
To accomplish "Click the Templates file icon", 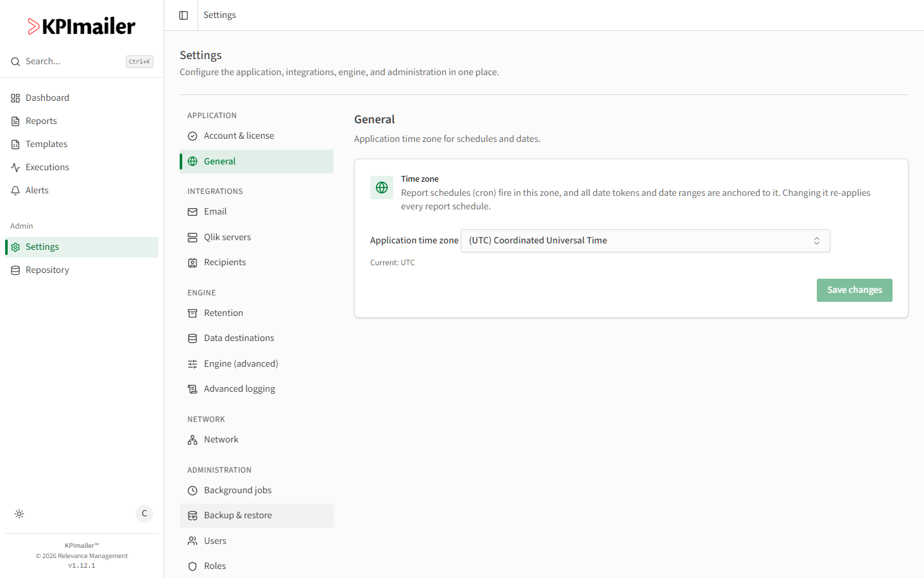I will [15, 144].
